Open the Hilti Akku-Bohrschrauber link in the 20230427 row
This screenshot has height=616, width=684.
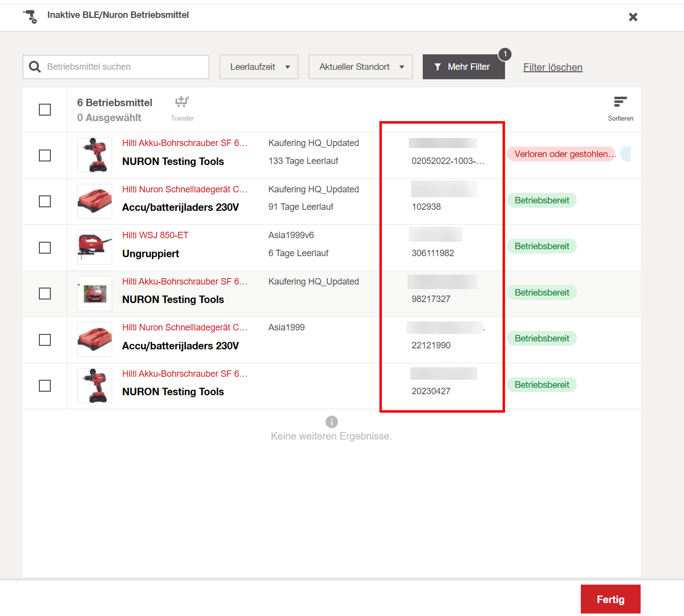185,374
